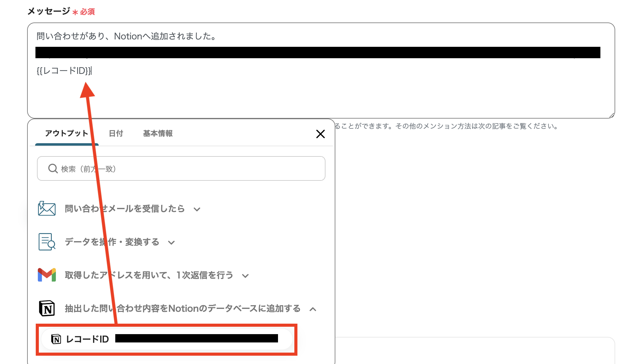Expand the 問い合わせメールを受信したら outputs

[x=198, y=209]
